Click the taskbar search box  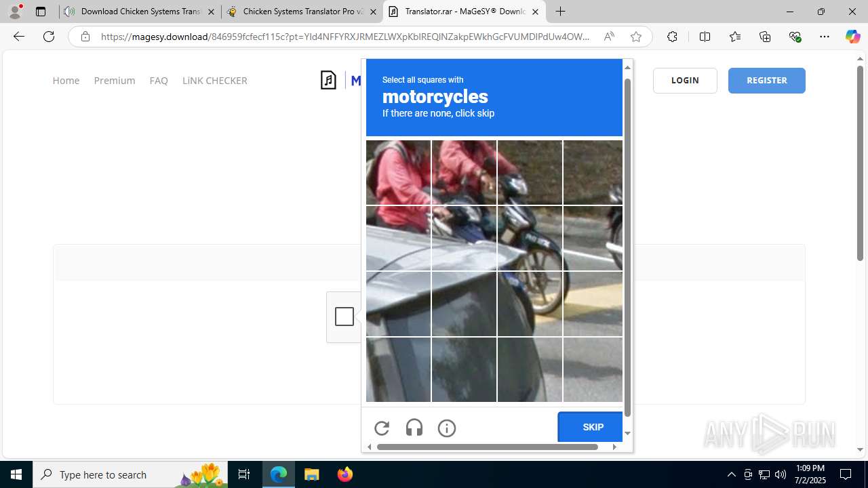(x=131, y=474)
